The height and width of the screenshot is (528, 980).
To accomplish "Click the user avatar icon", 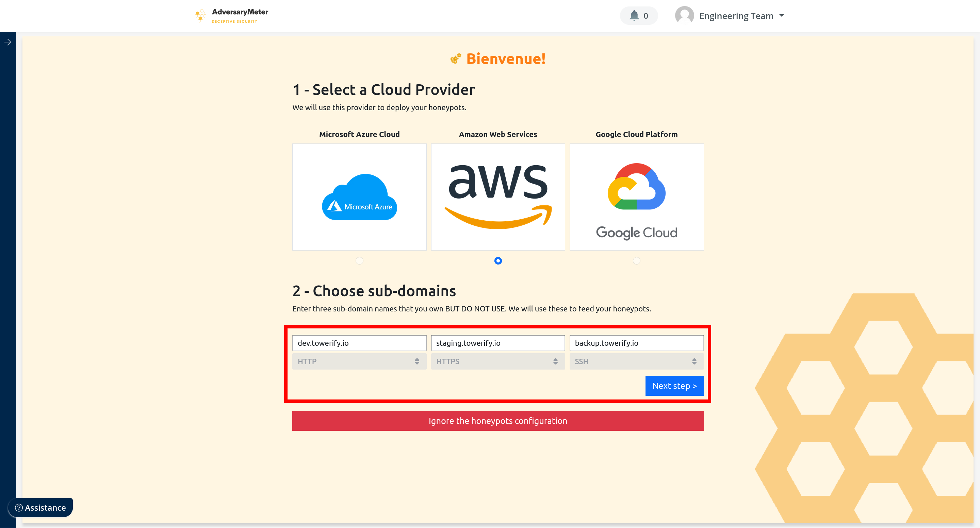I will [684, 16].
